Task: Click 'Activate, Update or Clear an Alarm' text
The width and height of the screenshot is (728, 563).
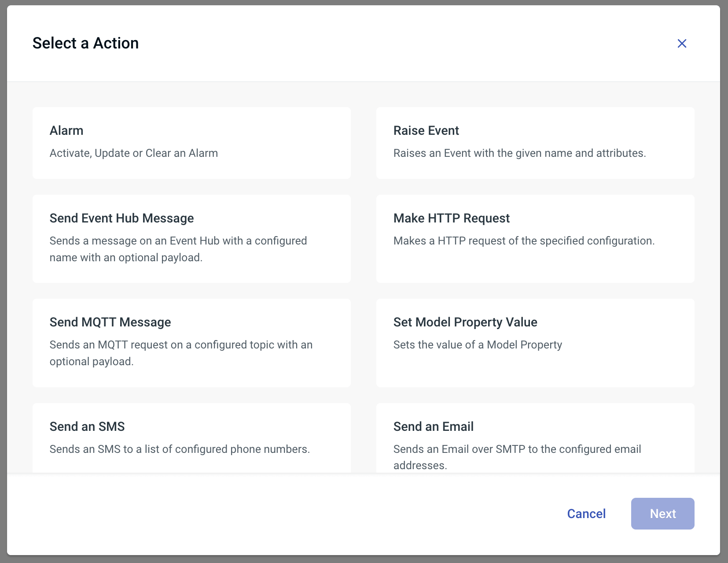Action: (x=134, y=153)
